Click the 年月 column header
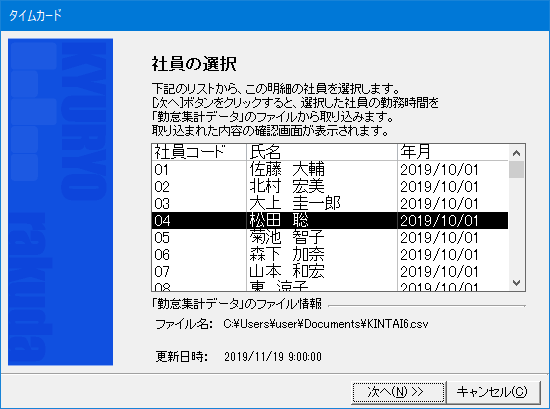The height and width of the screenshot is (409, 550). (x=453, y=152)
